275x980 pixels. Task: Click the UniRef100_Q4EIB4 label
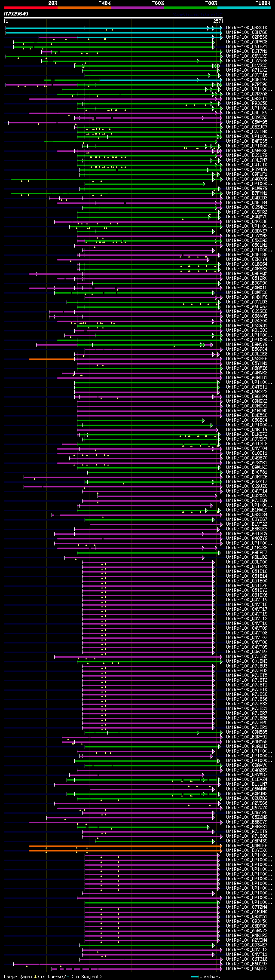pos(247,203)
